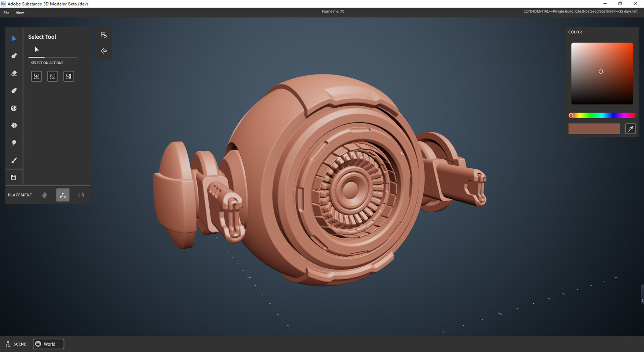Click the CONFIDENTIAL private build notice

[x=580, y=11]
